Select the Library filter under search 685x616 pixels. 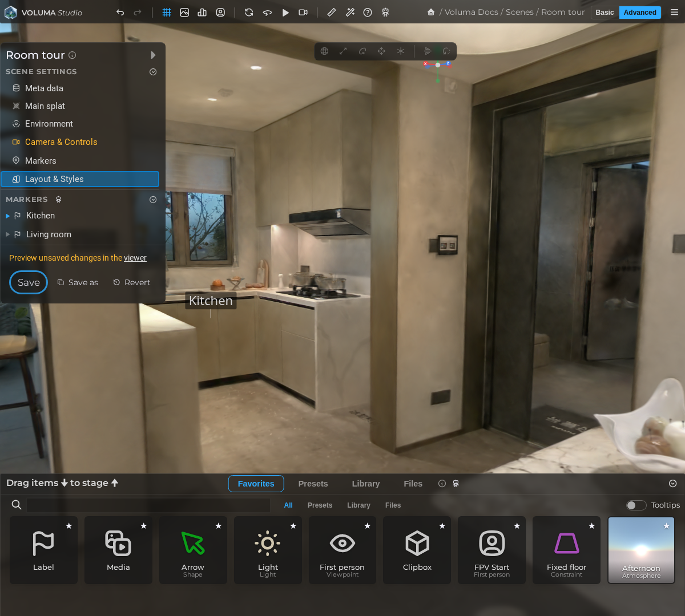358,505
